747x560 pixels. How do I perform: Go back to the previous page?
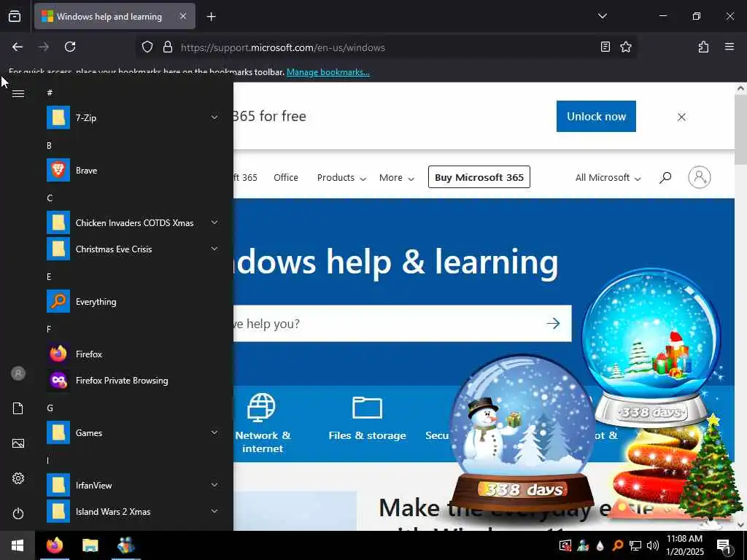(18, 47)
